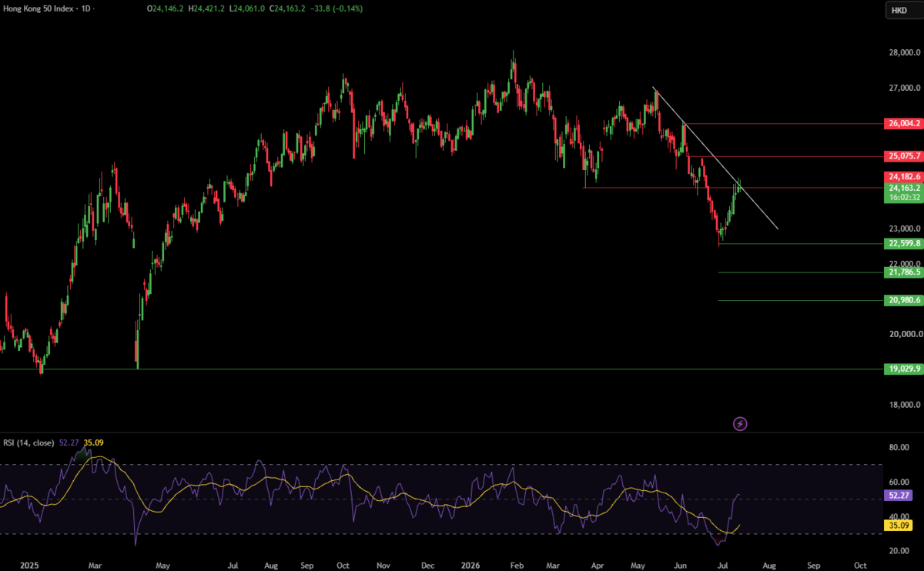
Task: Click the purple lightning bolt event icon
Action: pyautogui.click(x=740, y=423)
